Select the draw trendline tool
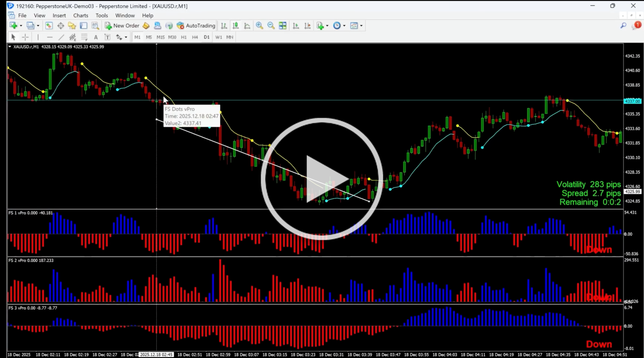644x358 pixels. pos(61,37)
